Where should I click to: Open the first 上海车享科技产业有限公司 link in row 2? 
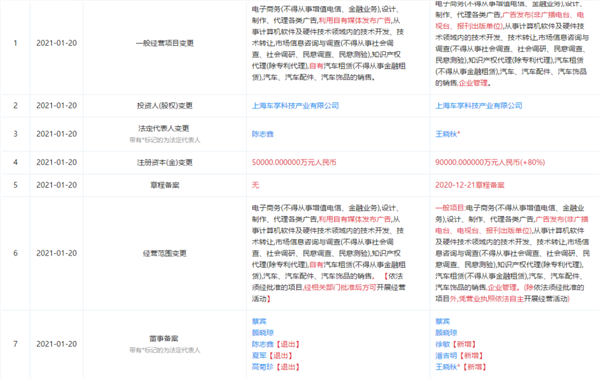[295, 106]
